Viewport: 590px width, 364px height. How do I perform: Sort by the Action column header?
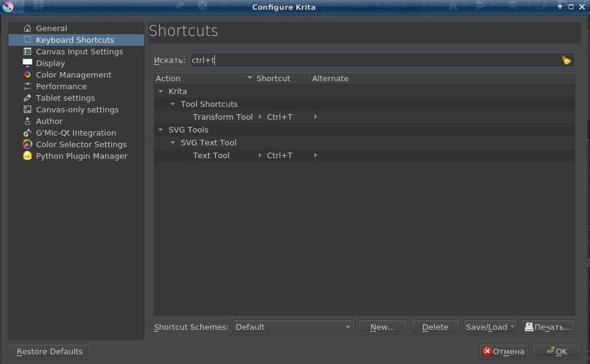click(x=204, y=78)
